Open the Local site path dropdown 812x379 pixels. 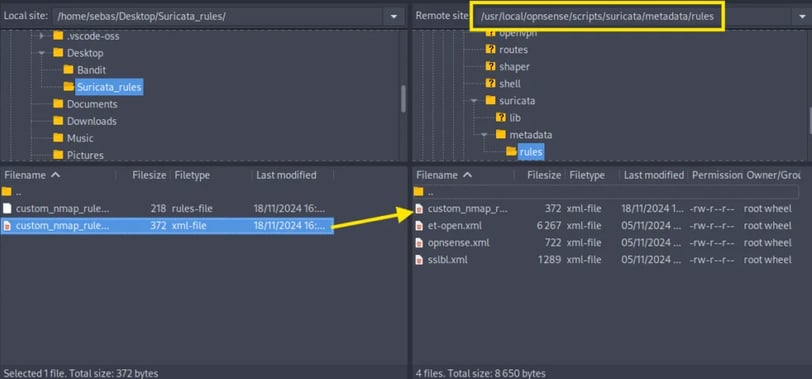394,17
